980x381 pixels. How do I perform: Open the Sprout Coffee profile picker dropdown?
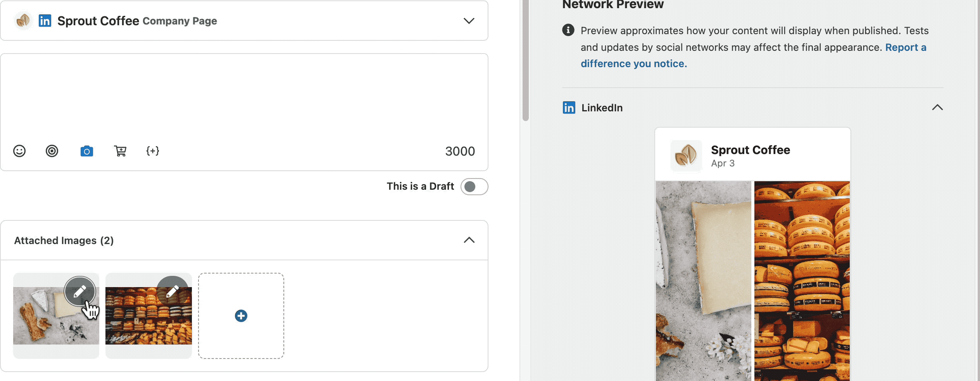coord(469,21)
